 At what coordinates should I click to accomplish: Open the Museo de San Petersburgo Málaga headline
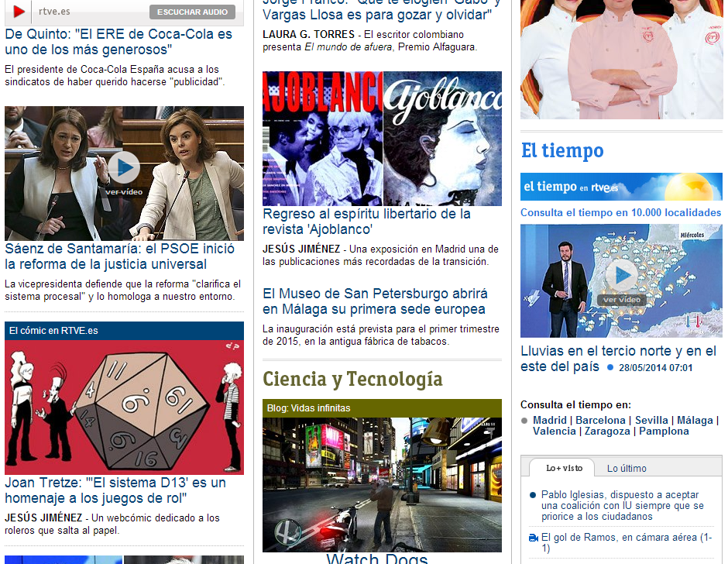375,301
